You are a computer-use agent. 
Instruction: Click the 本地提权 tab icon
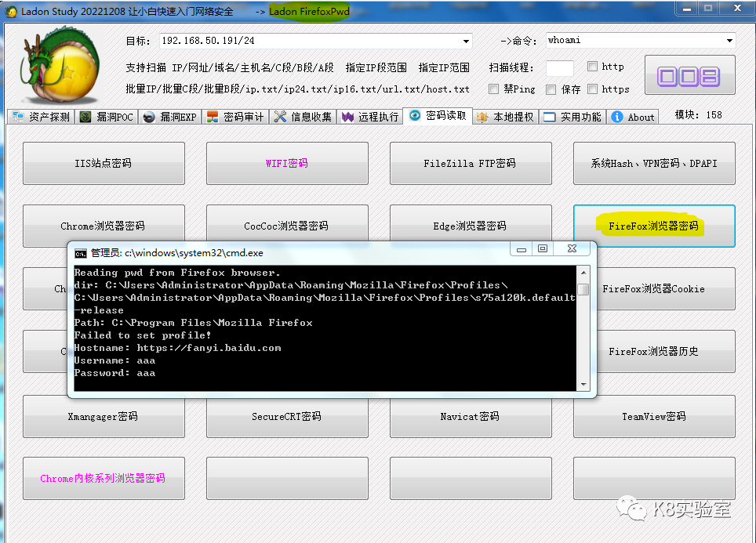(482, 117)
